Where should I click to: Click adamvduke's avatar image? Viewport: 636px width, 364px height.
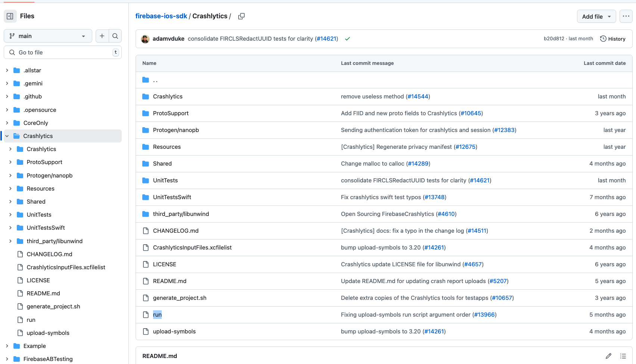pyautogui.click(x=145, y=39)
